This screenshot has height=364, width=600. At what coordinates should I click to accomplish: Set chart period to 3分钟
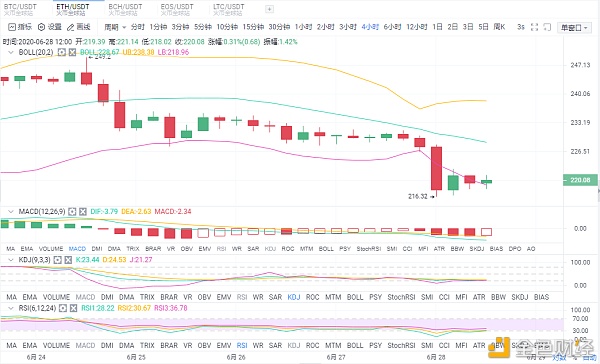(x=180, y=27)
